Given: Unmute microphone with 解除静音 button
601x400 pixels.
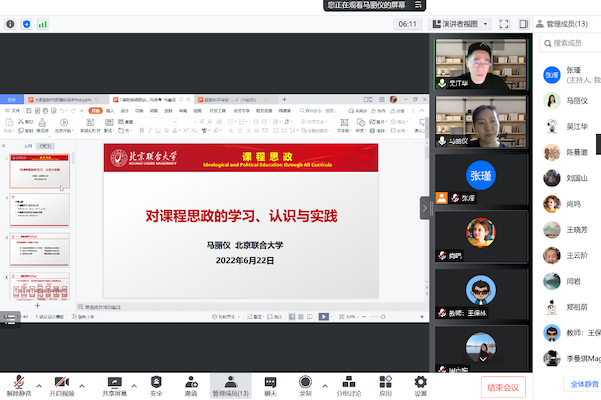Looking at the screenshot, I should click(18, 384).
